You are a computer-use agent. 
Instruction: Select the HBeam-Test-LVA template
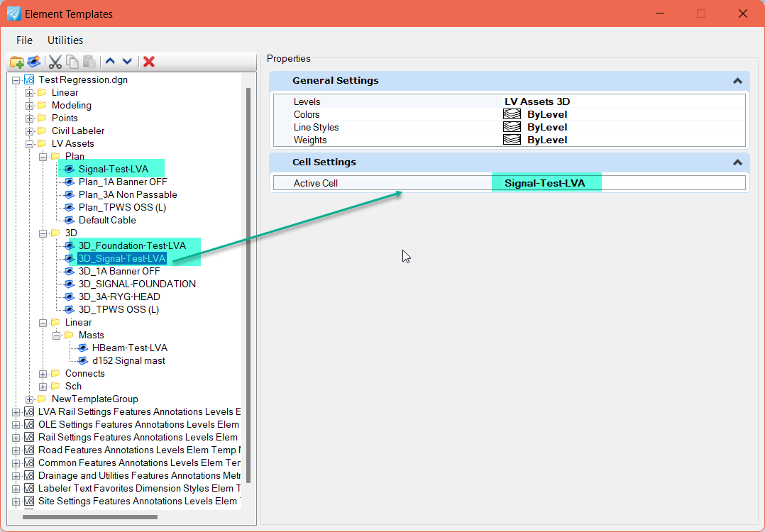pyautogui.click(x=129, y=348)
